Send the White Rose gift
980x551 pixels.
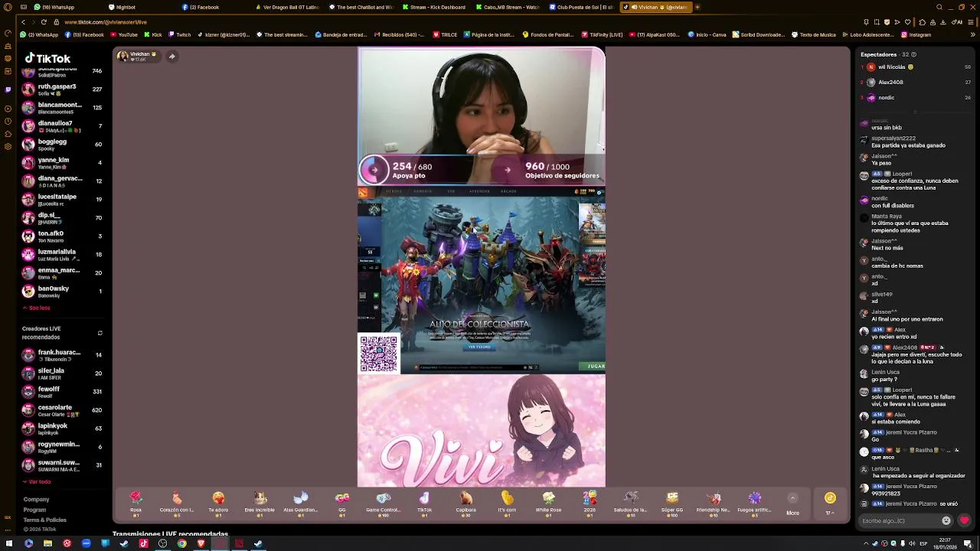tap(548, 504)
